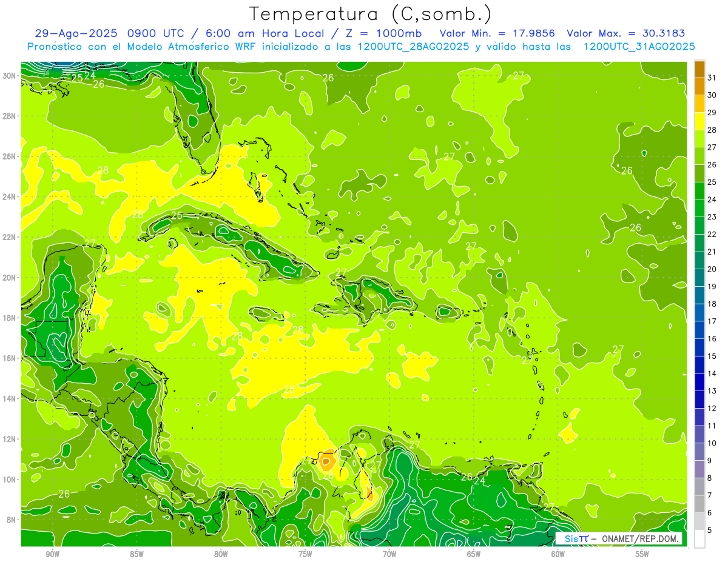Click the '12N' latitude axis label

click(9, 439)
